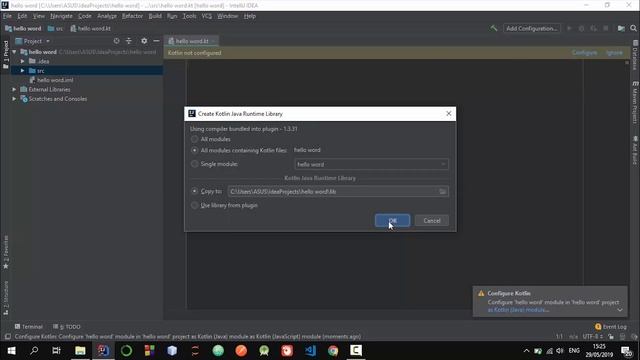Image resolution: width=640 pixels, height=360 pixels.
Task: Click Cancel in the Kotlin dialog
Action: click(x=431, y=221)
